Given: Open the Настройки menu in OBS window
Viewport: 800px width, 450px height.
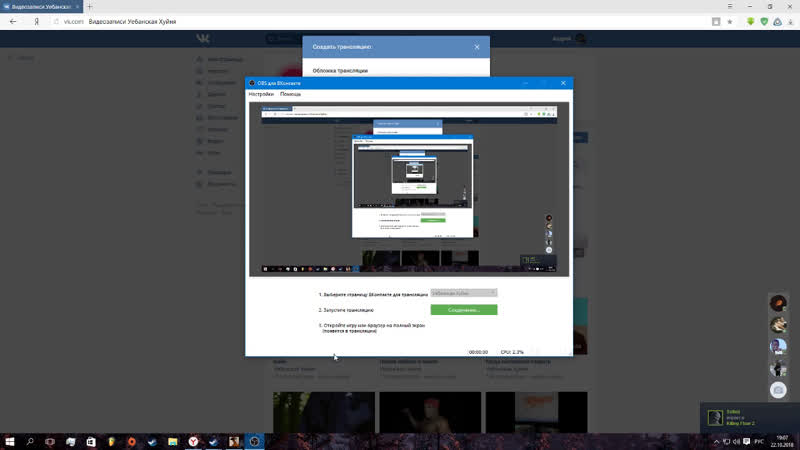Looking at the screenshot, I should (261, 94).
